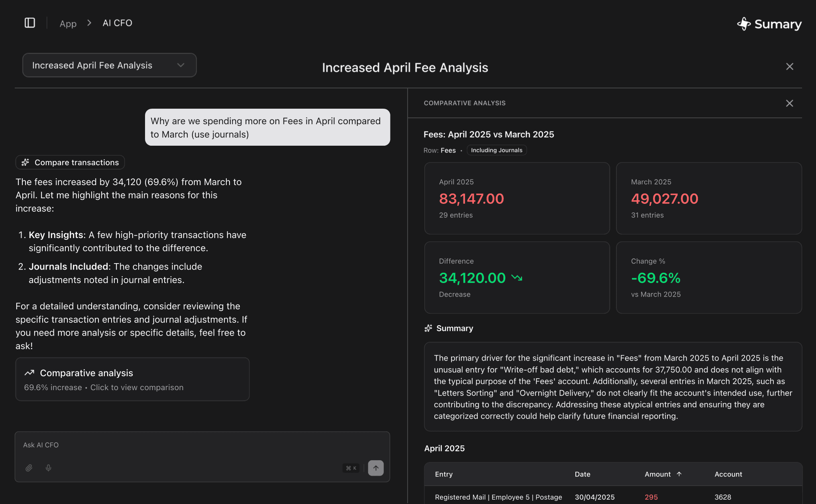Click the Sumary logo

[x=769, y=24]
